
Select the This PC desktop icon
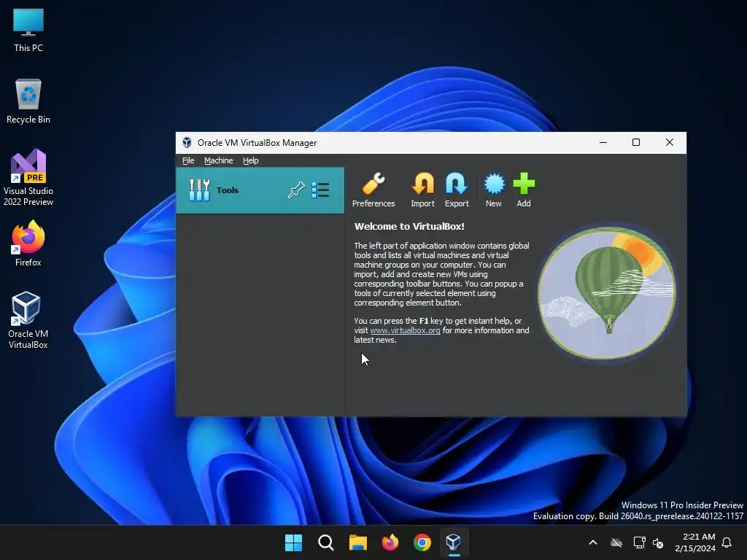pos(28,30)
